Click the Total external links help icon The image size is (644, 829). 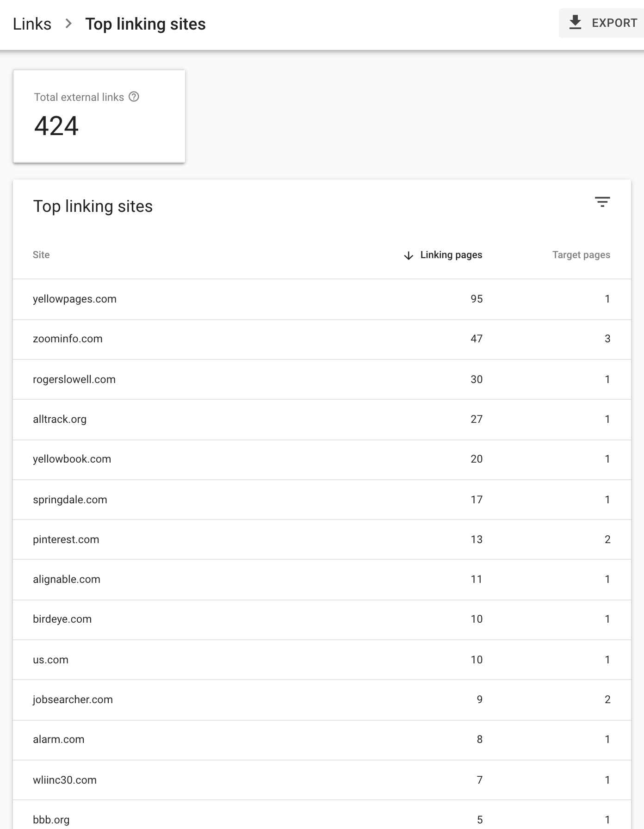pyautogui.click(x=134, y=97)
